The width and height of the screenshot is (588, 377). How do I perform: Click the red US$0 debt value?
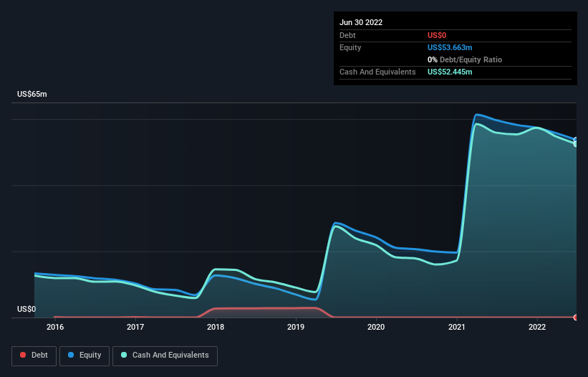[x=437, y=35]
